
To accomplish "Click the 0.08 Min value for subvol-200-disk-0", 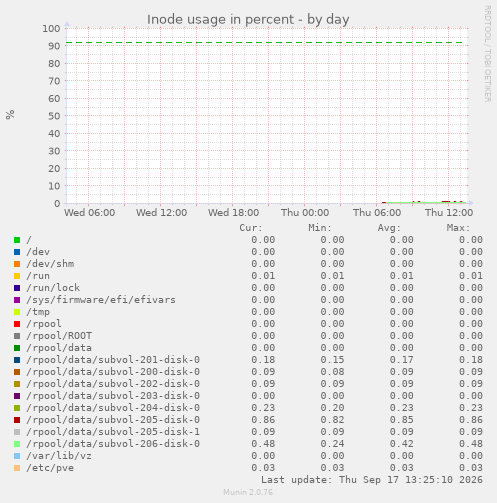I will (332, 372).
